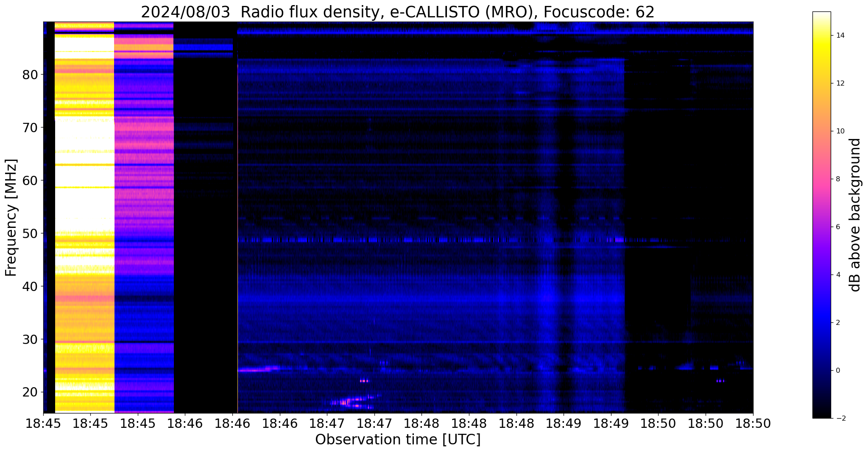Click the colorbar tick value 8
The width and height of the screenshot is (868, 452).
point(837,179)
